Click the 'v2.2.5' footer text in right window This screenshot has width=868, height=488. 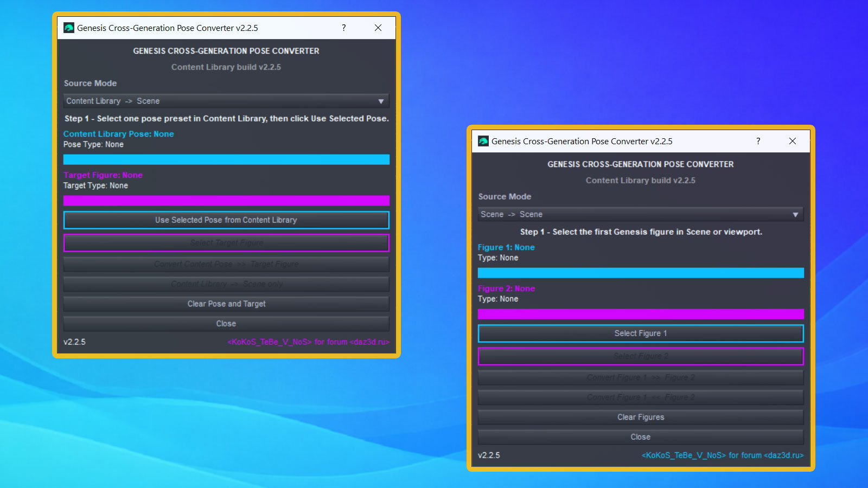(x=489, y=455)
